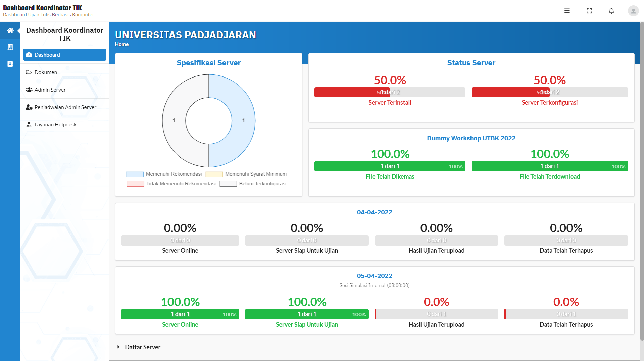Toggle the hamburger menu icon
644x361 pixels.
567,11
